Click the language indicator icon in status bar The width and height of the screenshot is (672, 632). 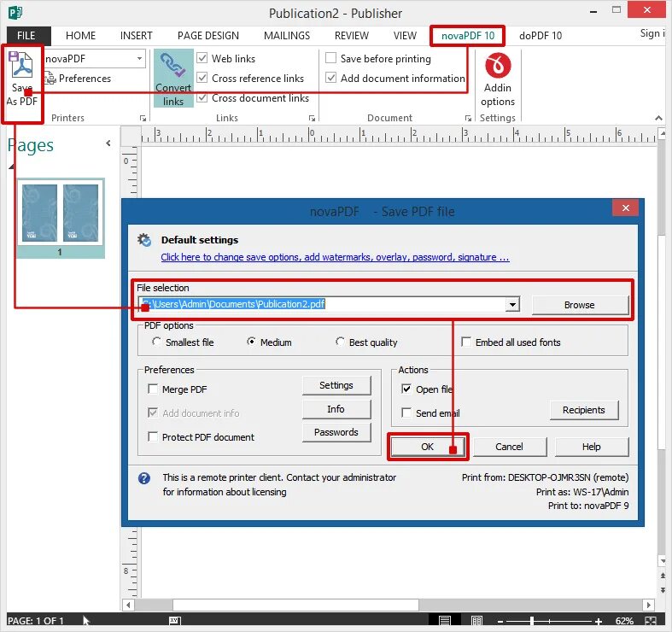pos(175,620)
